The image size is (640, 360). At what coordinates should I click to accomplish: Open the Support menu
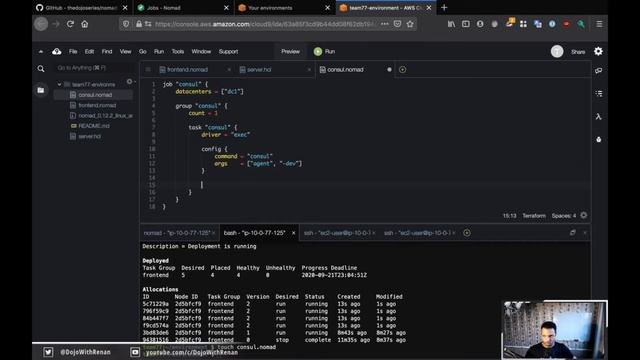tap(228, 51)
